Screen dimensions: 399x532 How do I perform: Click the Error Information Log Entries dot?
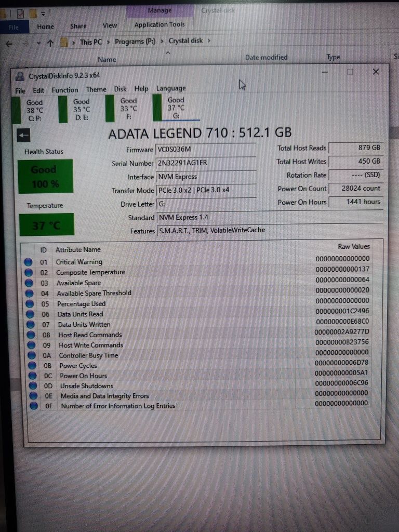point(34,406)
